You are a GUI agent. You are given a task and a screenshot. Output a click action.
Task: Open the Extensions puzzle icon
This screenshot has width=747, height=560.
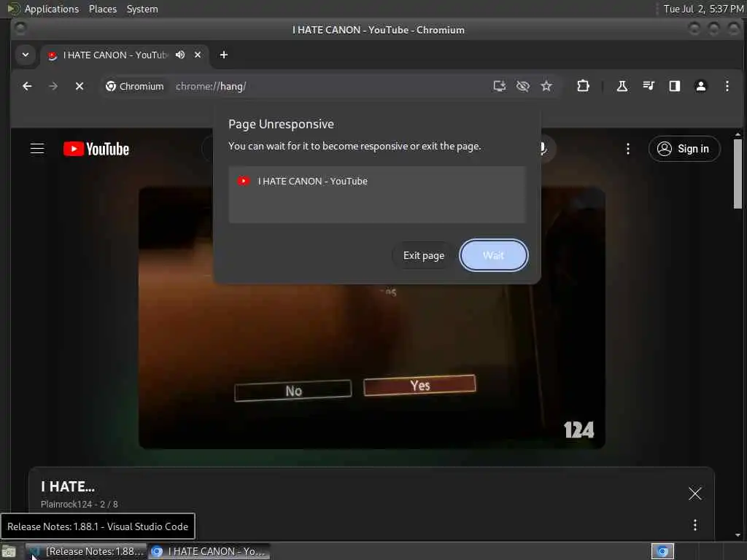point(583,86)
